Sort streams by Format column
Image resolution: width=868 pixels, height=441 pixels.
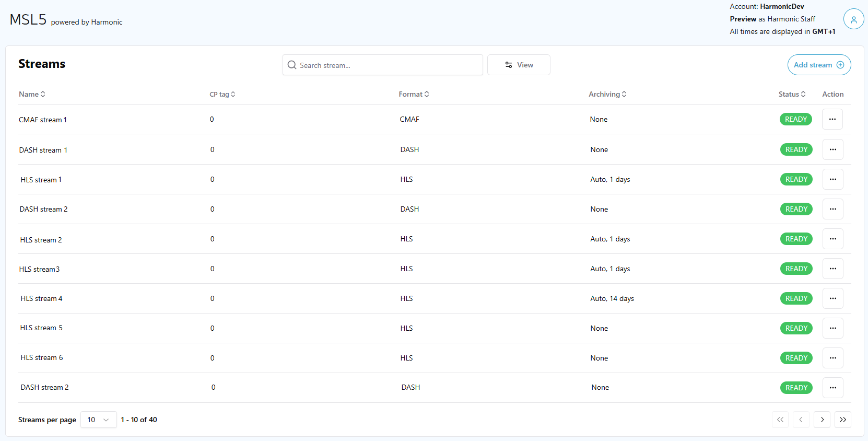[414, 94]
